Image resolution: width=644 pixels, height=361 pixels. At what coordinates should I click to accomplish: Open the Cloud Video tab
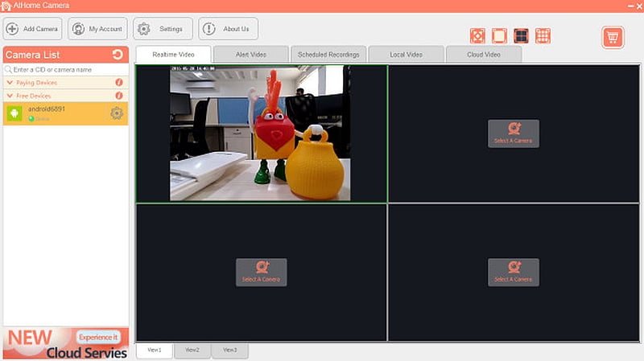484,54
